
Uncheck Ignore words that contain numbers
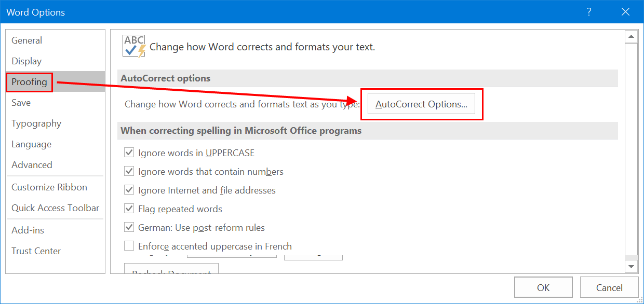point(129,172)
